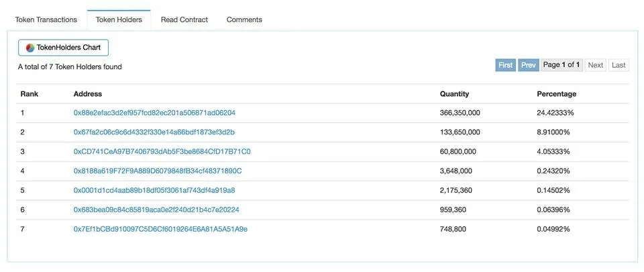
Task: Select quantity 959,360
Action: 453,210
